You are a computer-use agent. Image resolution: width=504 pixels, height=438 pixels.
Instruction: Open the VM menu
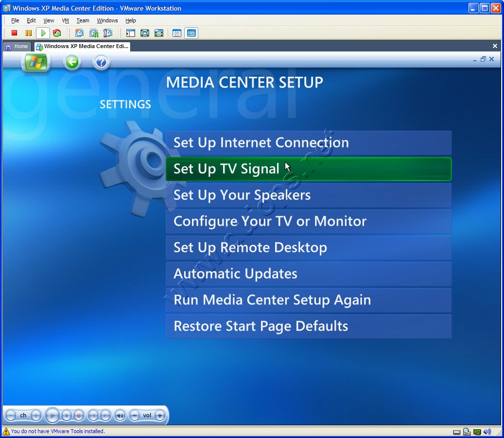pos(65,20)
